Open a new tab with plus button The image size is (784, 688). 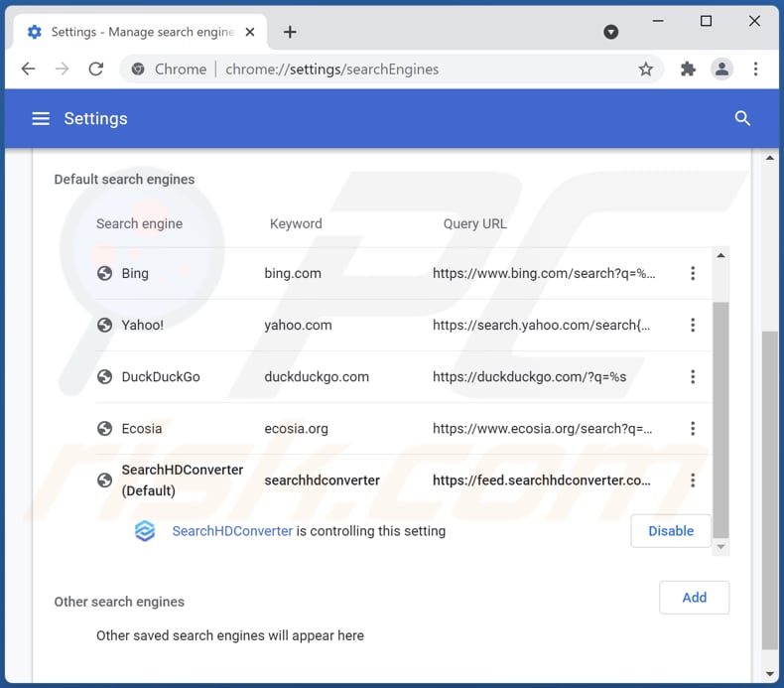[290, 32]
